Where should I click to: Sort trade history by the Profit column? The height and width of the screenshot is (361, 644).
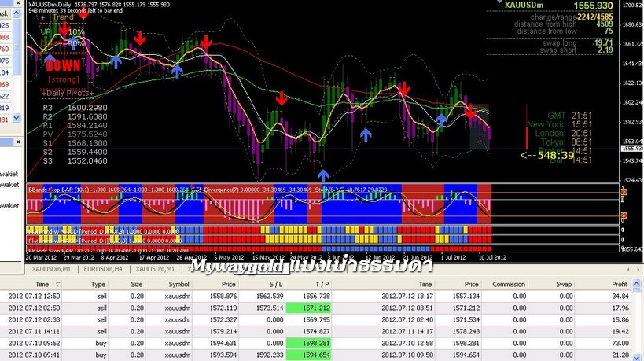pyautogui.click(x=619, y=284)
